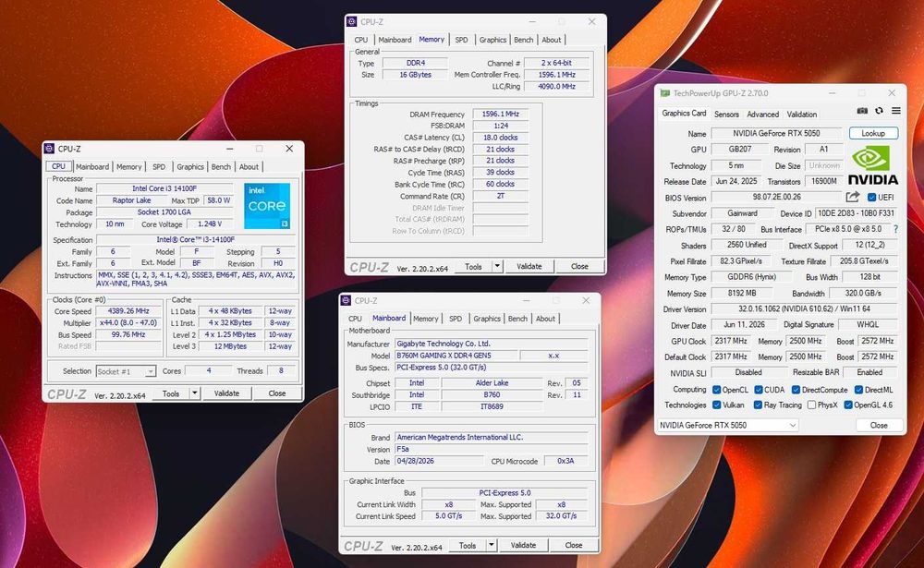The image size is (924, 568).
Task: Click Validate in the CPU window
Action: click(226, 393)
